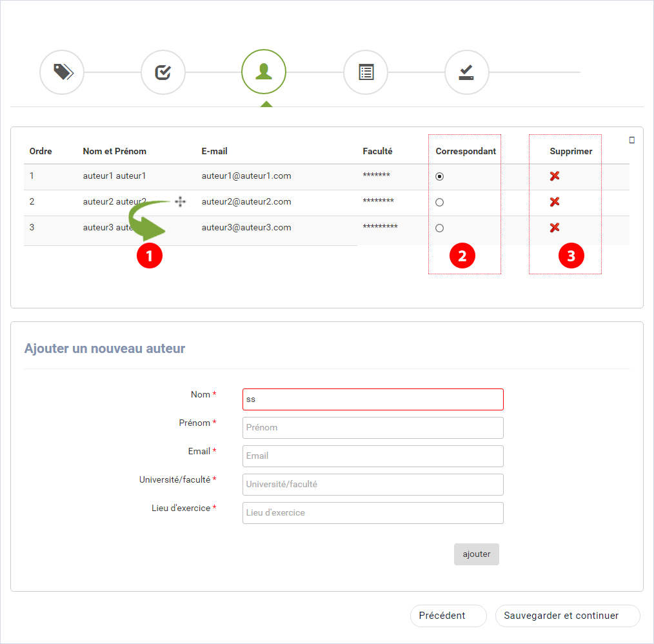The image size is (654, 644).
Task: Choose auteur2 as correspondant
Action: tap(439, 203)
